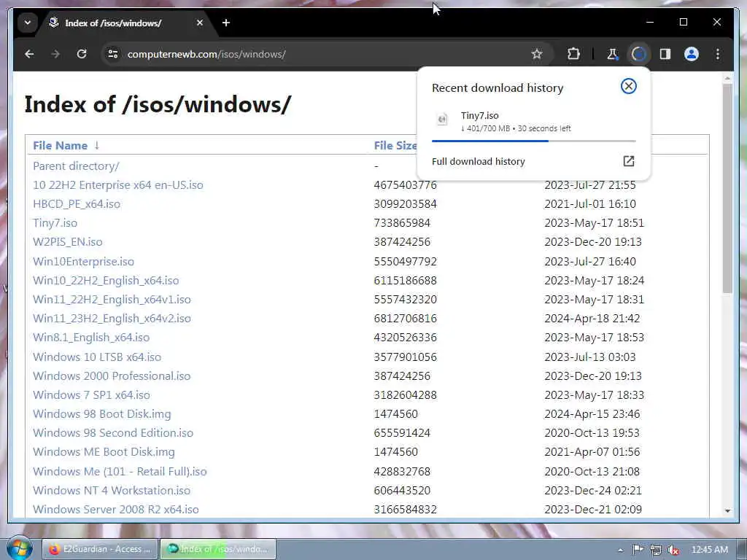Select file size 733865984 for Tiny7.iso

tap(402, 223)
